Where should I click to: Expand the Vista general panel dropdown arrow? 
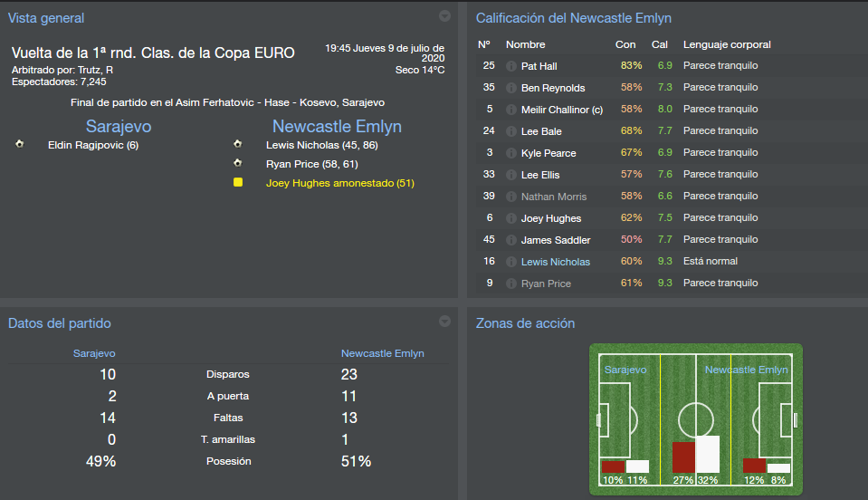(x=444, y=15)
